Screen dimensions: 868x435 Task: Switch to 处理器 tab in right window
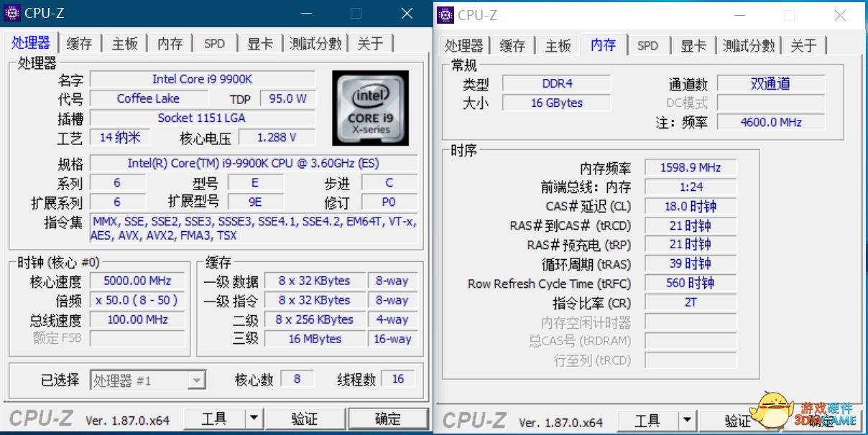click(x=463, y=46)
